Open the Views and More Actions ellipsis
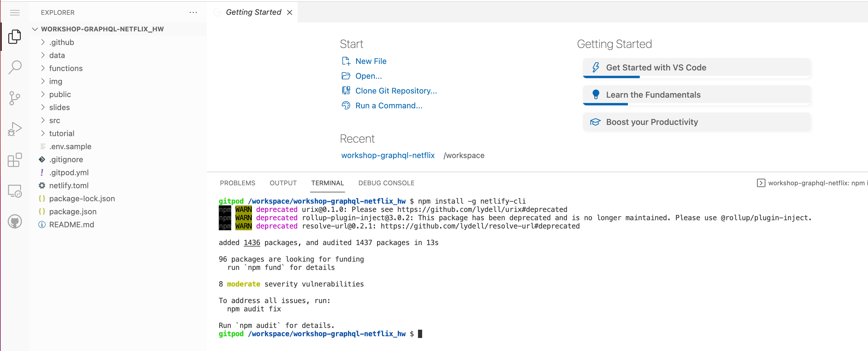Image resolution: width=868 pixels, height=351 pixels. [193, 12]
